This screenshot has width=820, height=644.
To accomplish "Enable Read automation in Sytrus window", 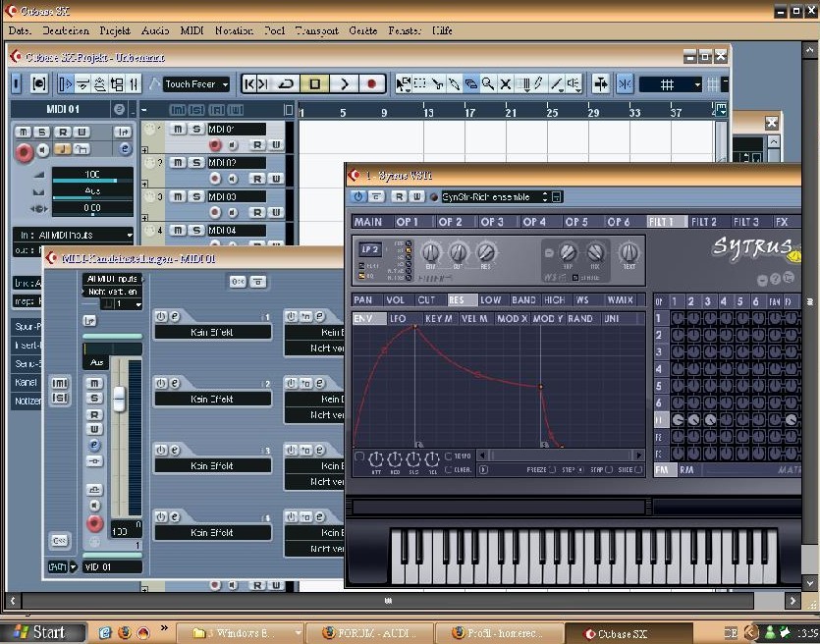I will pyautogui.click(x=399, y=196).
